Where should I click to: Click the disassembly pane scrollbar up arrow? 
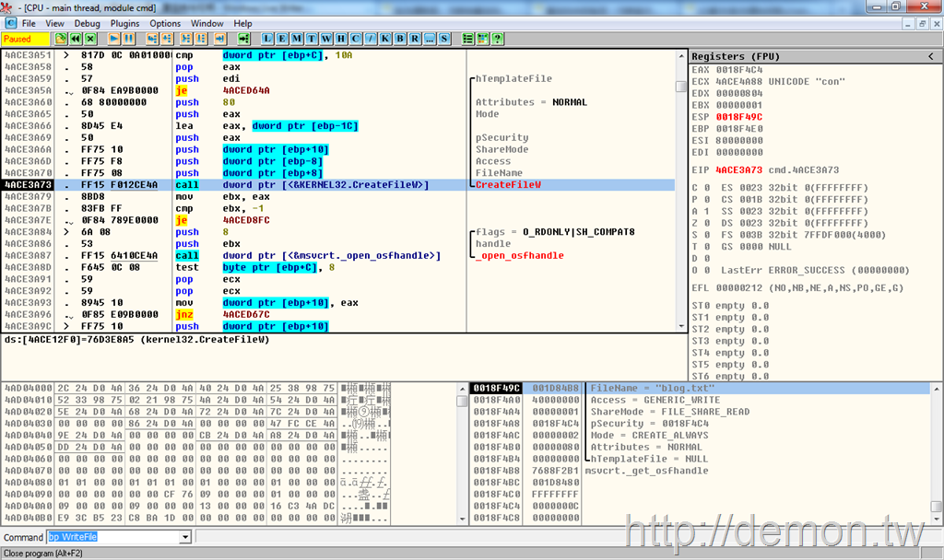pos(681,55)
